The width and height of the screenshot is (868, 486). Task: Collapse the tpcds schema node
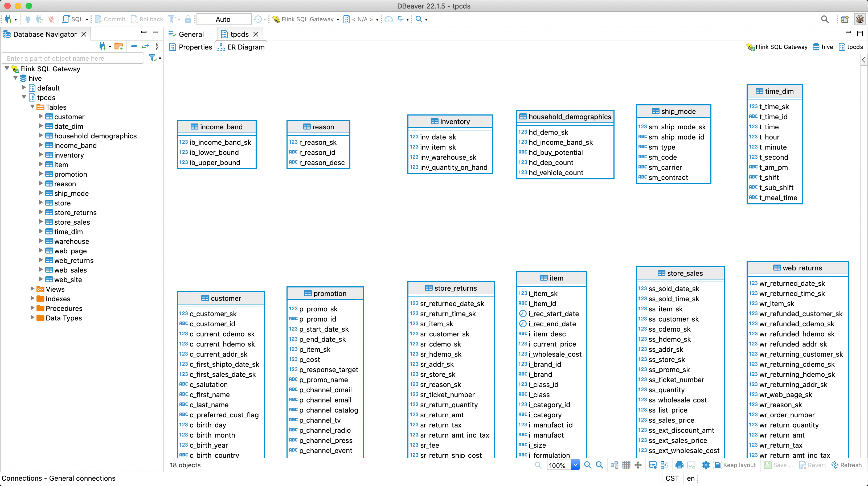[24, 97]
